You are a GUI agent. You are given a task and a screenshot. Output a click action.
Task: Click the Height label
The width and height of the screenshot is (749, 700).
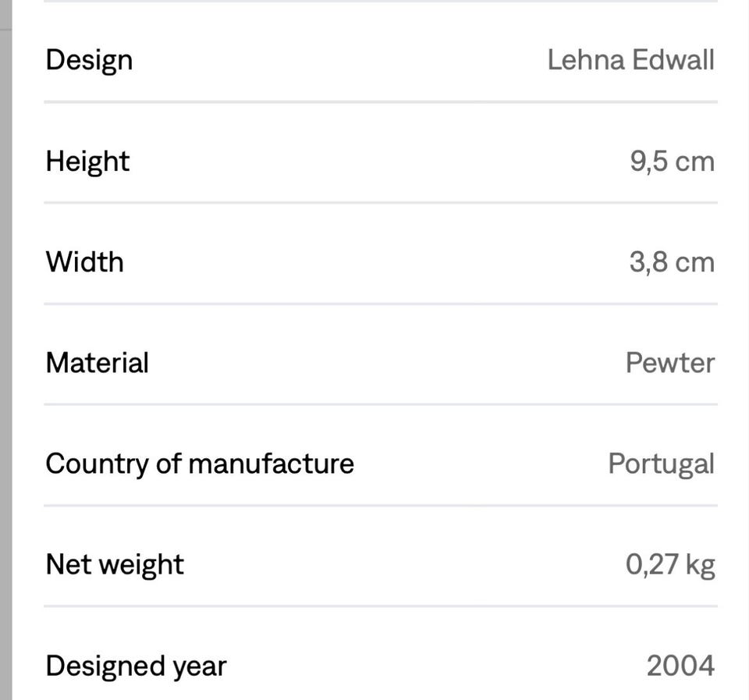[x=87, y=162]
